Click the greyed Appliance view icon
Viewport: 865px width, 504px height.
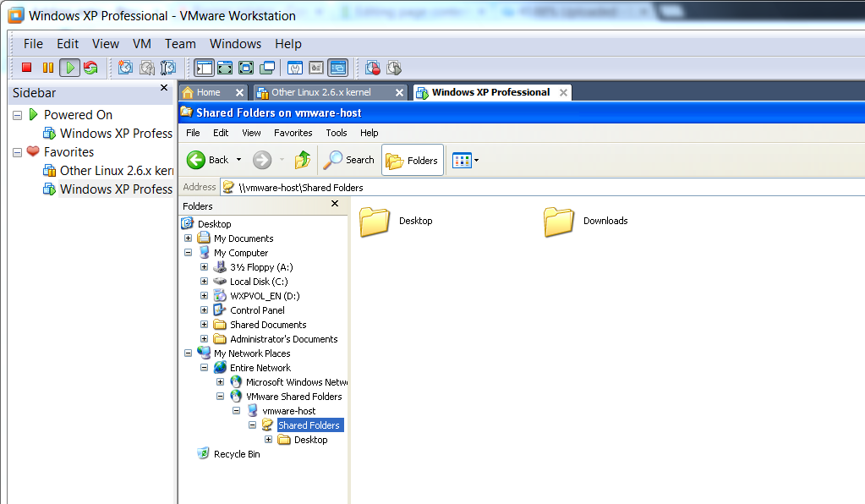tap(316, 68)
